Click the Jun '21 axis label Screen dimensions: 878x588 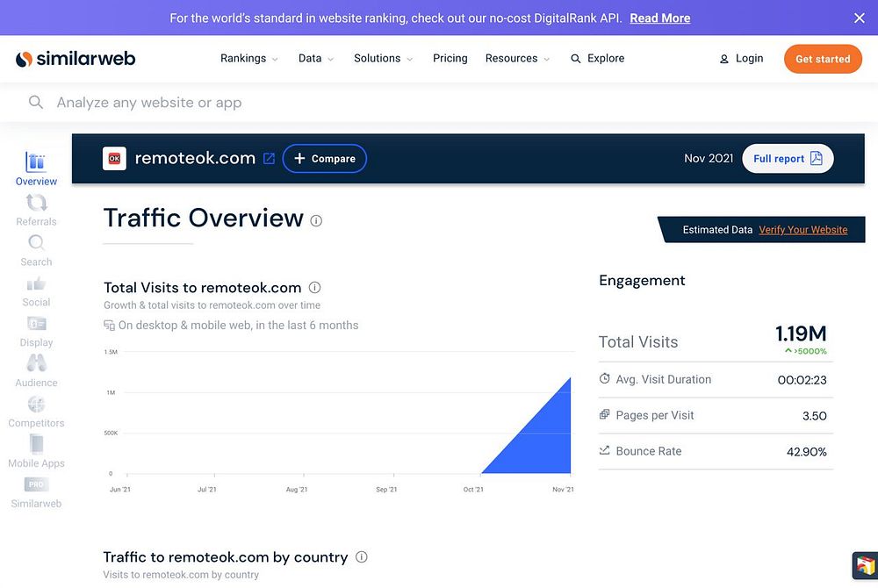coord(119,489)
